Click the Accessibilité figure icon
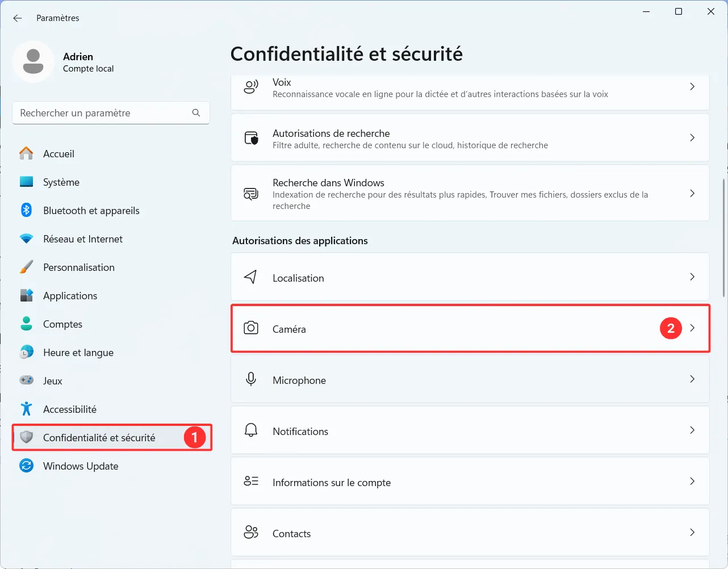The height and width of the screenshot is (569, 728). 26,409
